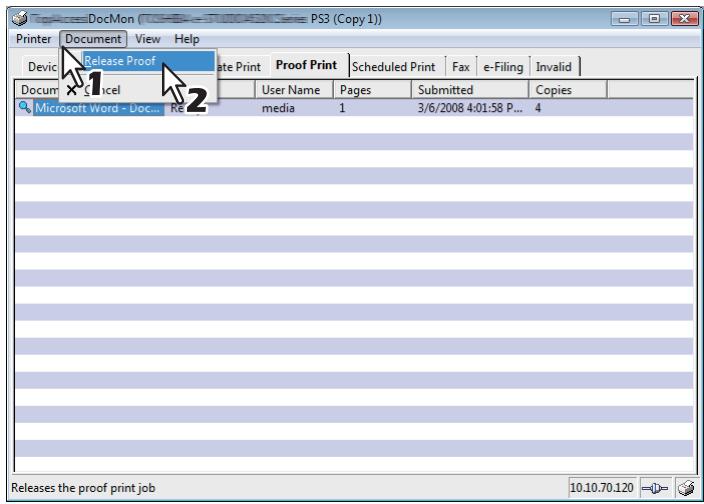Open the Document menu
The width and height of the screenshot is (704, 504).
coord(93,39)
